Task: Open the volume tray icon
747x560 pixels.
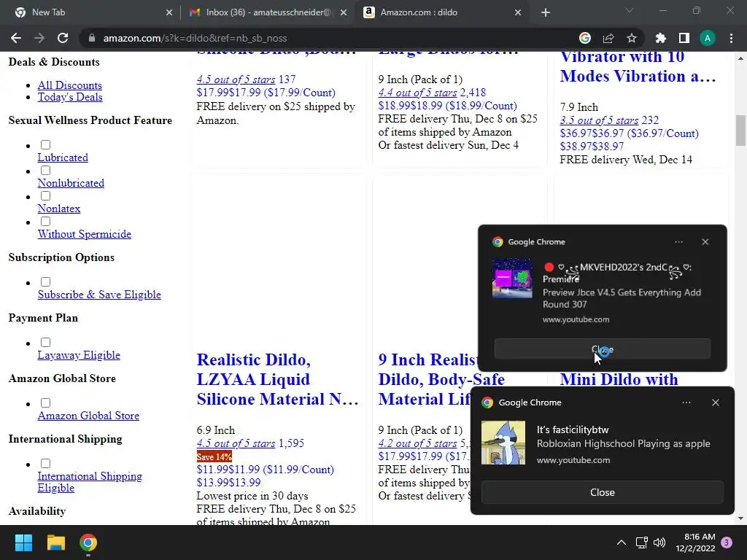Action: pyautogui.click(x=659, y=542)
